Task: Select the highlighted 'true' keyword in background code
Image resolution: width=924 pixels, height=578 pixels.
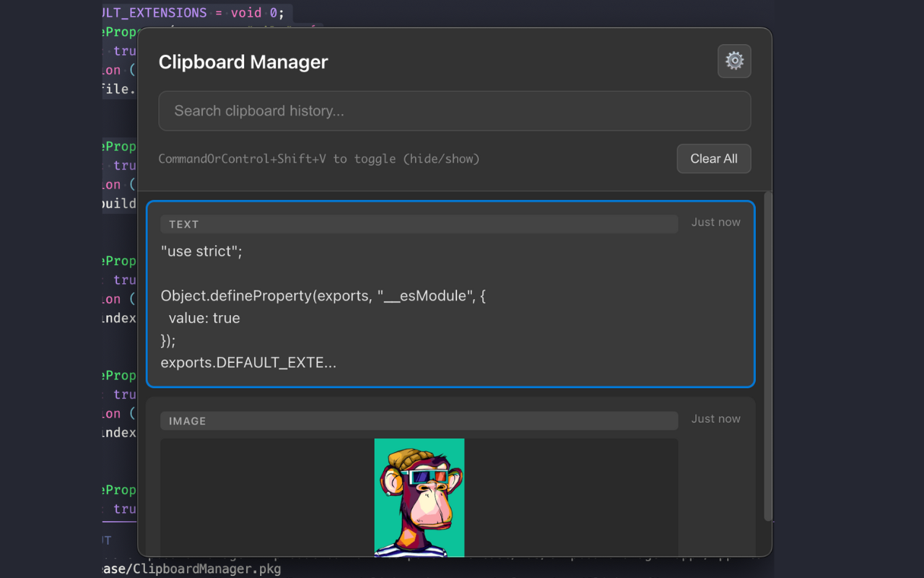Action: (x=125, y=509)
